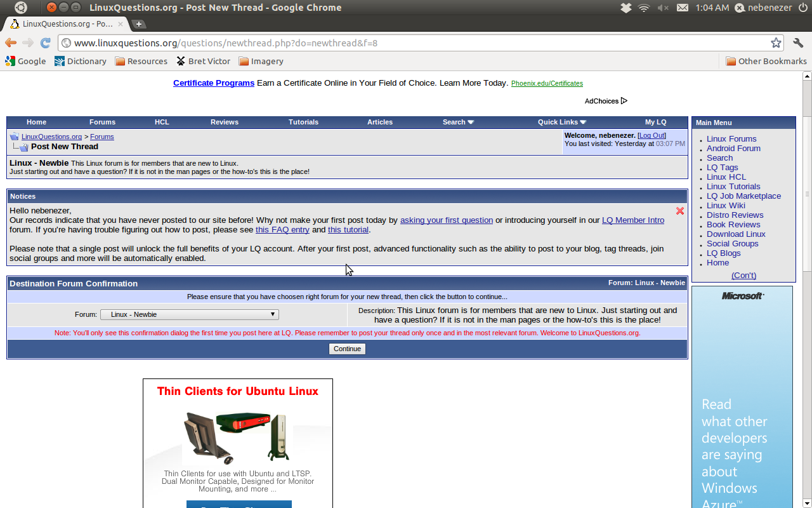
Task: Open muted volume indicator
Action: (x=663, y=8)
